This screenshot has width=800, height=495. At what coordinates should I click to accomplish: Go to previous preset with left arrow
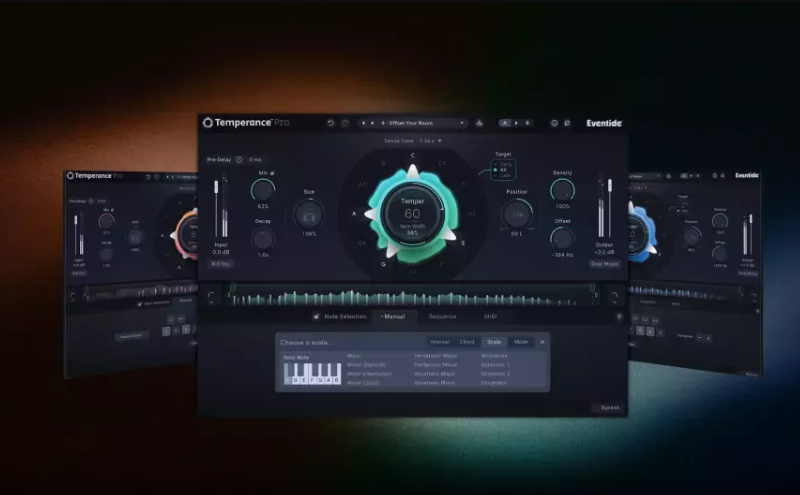tap(363, 123)
